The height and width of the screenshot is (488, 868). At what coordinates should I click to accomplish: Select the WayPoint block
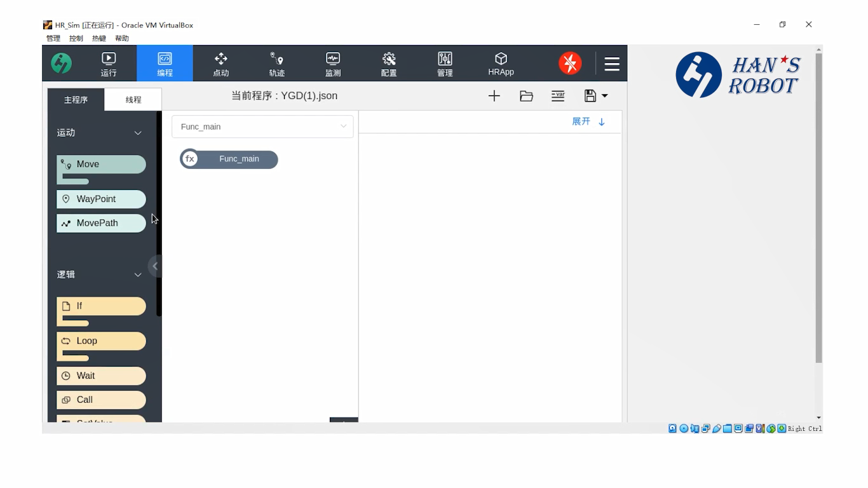pyautogui.click(x=101, y=199)
